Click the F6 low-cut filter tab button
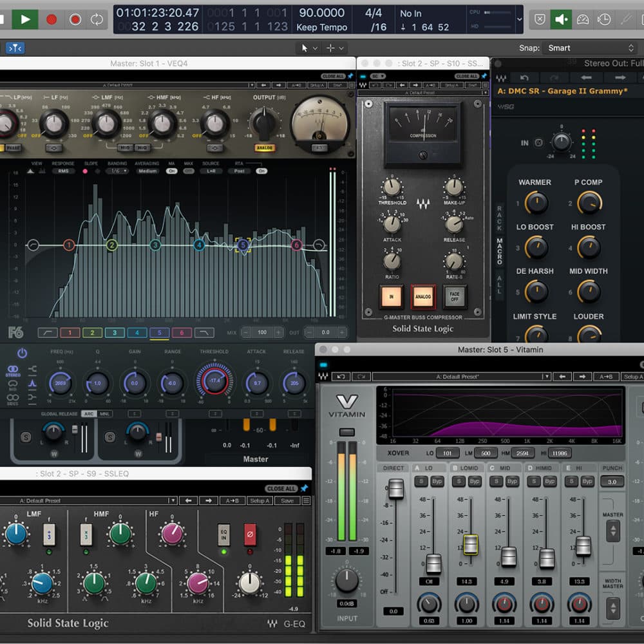Image resolution: width=644 pixels, height=644 pixels. (x=48, y=333)
